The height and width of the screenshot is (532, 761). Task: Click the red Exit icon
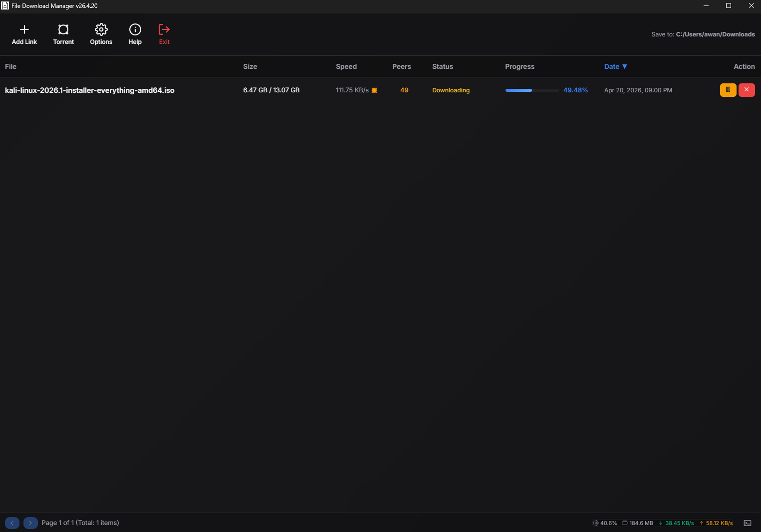coord(164,30)
